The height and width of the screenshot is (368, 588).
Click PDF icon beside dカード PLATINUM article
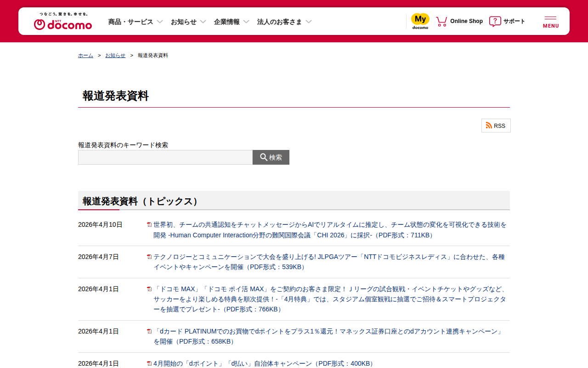(149, 332)
